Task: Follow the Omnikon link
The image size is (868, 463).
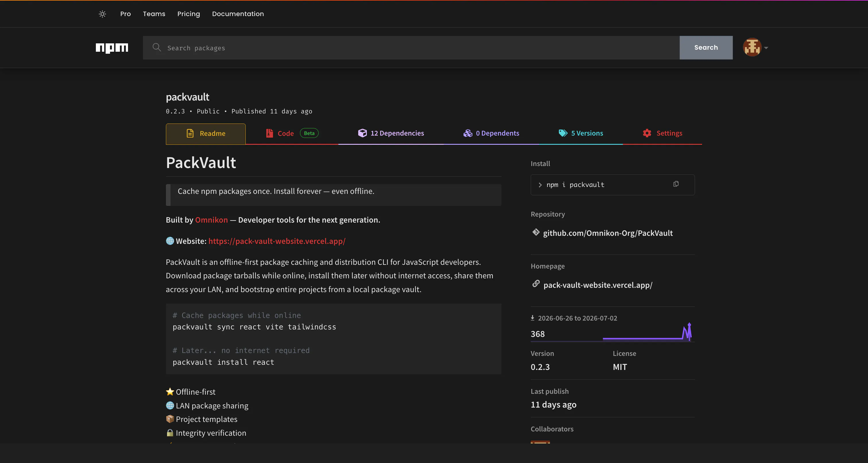Action: pyautogui.click(x=211, y=220)
